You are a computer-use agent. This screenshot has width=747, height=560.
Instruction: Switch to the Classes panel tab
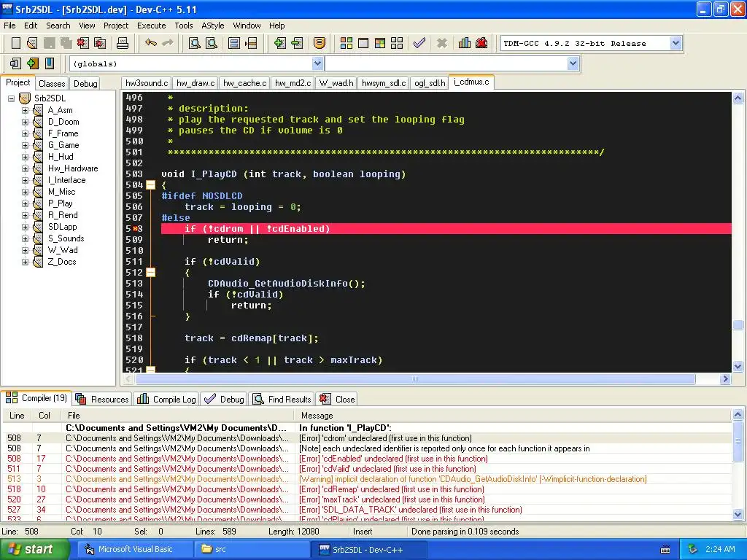52,84
